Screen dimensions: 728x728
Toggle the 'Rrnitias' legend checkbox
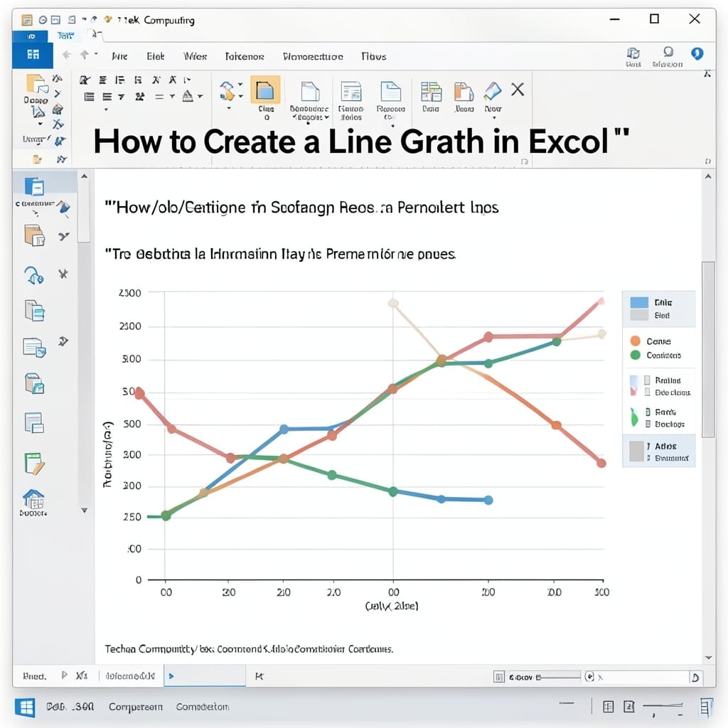(647, 380)
